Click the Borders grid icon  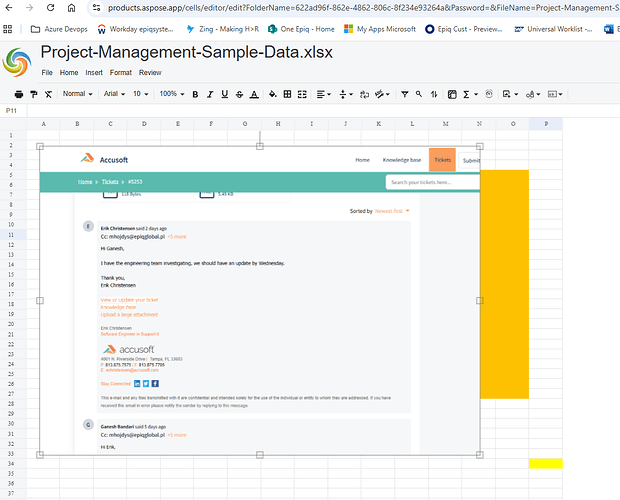click(x=287, y=94)
